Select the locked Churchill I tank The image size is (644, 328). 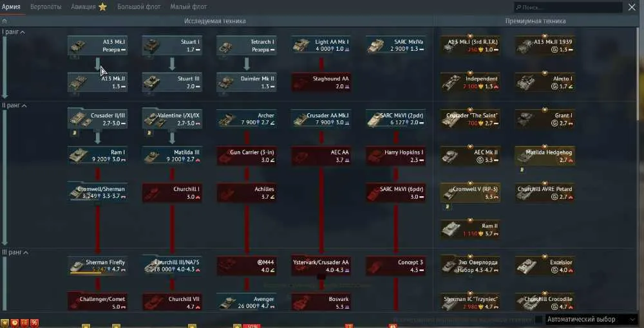[x=172, y=193]
